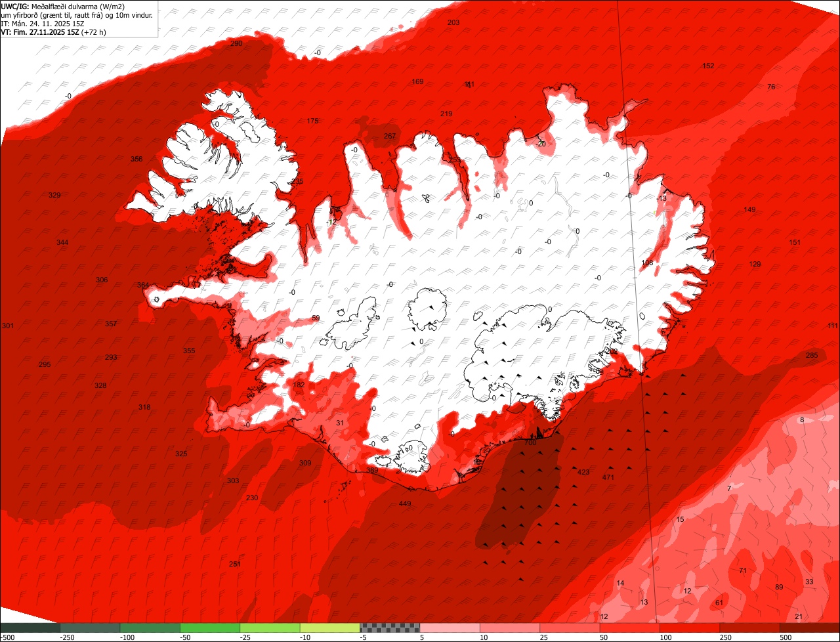Click the map value 295
Screen dimensions: 840x642
pos(45,364)
